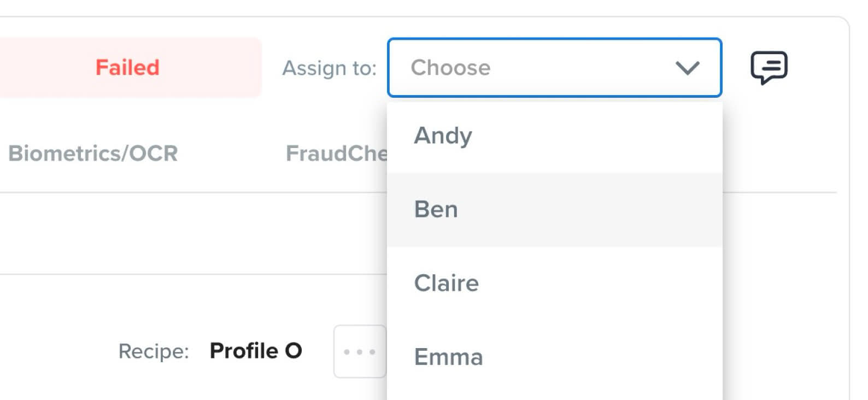Click the red Failed status badge
The height and width of the screenshot is (400, 868).
coord(127,68)
